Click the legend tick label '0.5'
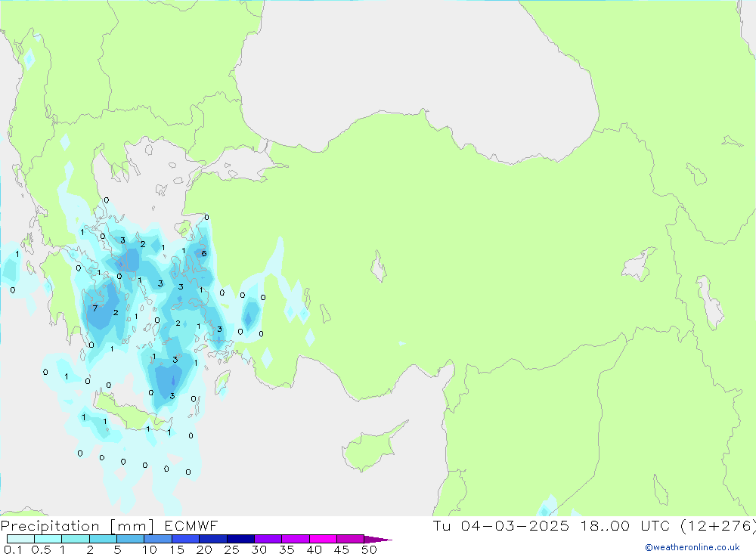Screen dimensions: 756x554 pos(41,549)
